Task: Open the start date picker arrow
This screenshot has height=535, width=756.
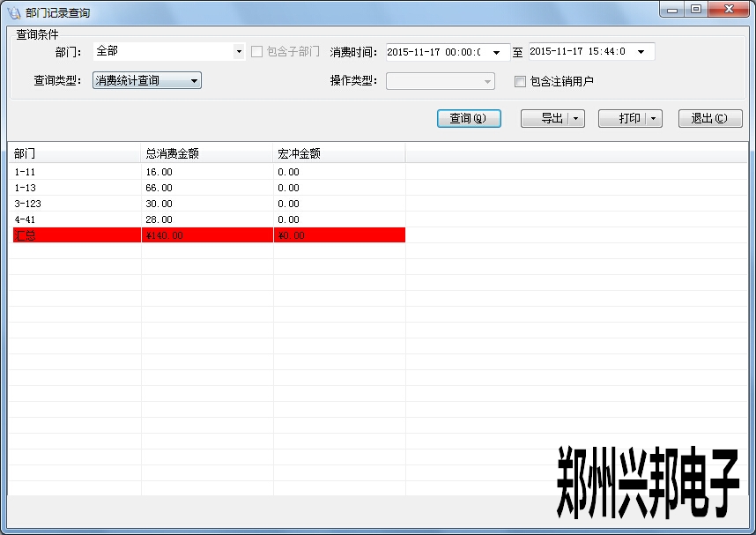Action: [496, 52]
